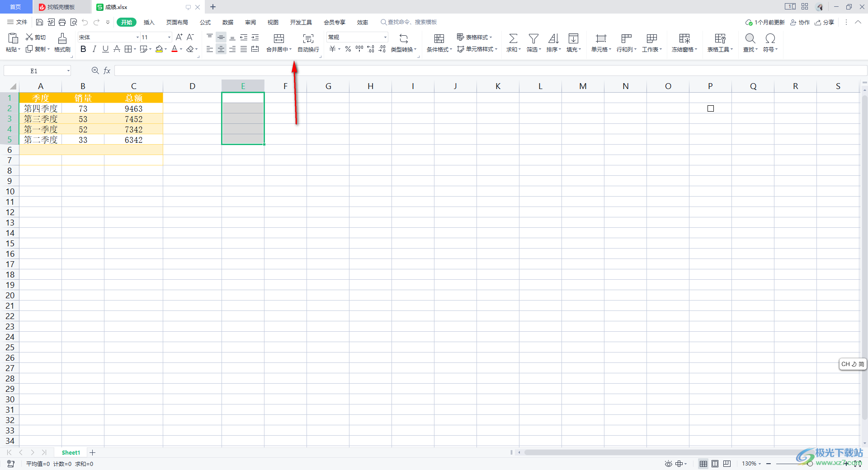Screen dimensions: 868x470
Task: Expand the Conditional Formatting (条件格式) dropdown
Action: point(451,49)
